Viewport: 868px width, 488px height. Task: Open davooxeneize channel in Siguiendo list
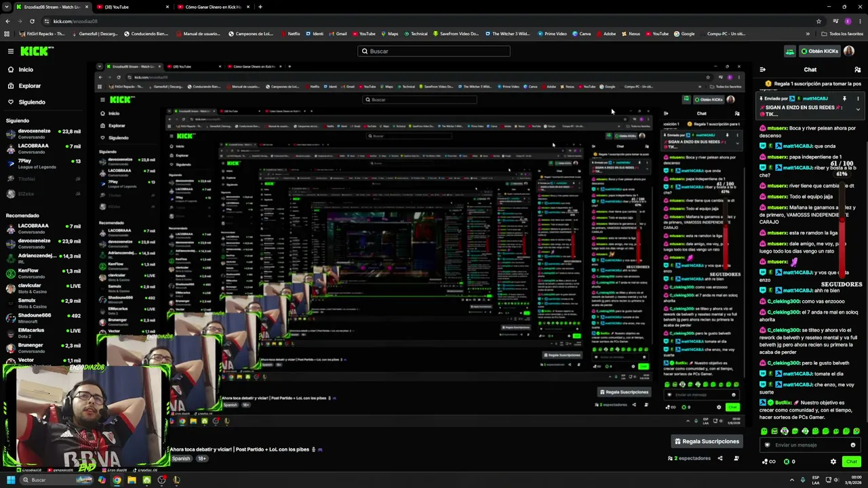[x=42, y=134]
